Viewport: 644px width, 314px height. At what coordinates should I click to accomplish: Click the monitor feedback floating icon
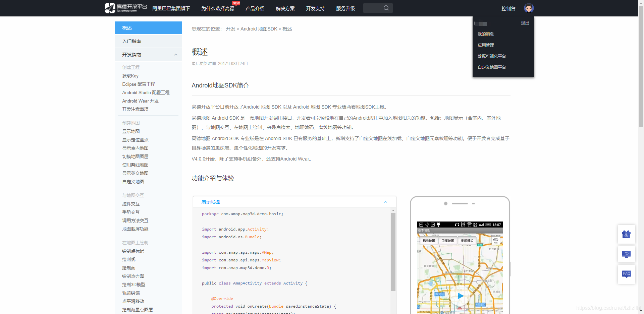626,254
